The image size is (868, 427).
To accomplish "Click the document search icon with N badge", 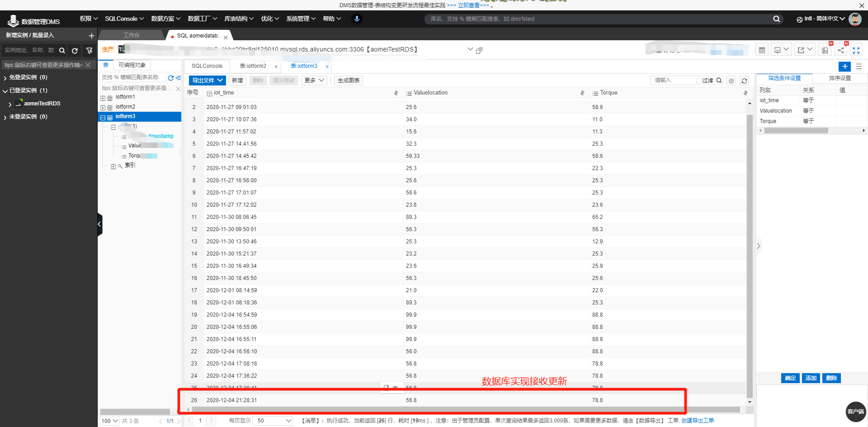I will 825,50.
